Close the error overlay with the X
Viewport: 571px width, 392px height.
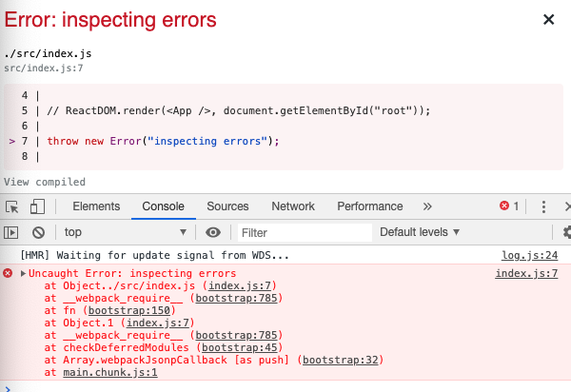coord(548,19)
